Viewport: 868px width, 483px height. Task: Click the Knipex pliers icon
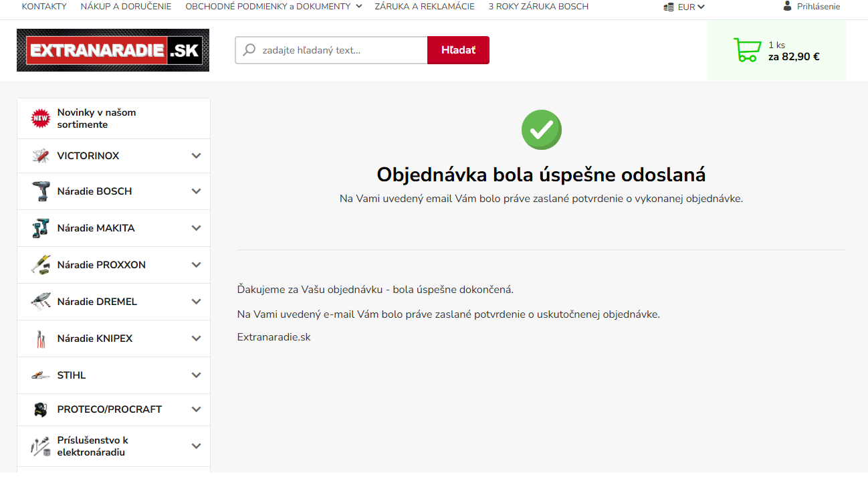click(x=41, y=339)
